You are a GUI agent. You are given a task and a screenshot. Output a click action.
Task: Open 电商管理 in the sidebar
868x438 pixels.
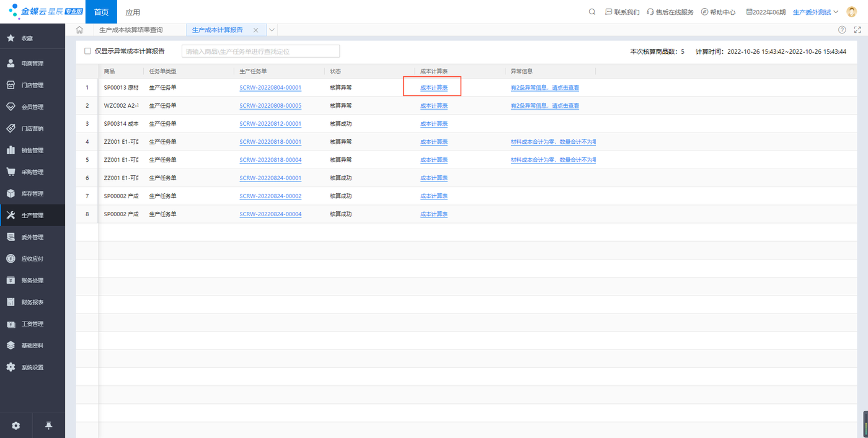[32, 63]
